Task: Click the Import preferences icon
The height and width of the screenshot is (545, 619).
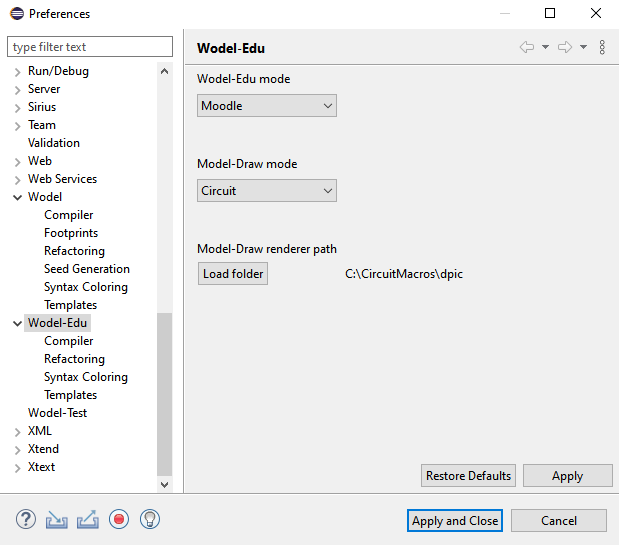Action: (56, 519)
